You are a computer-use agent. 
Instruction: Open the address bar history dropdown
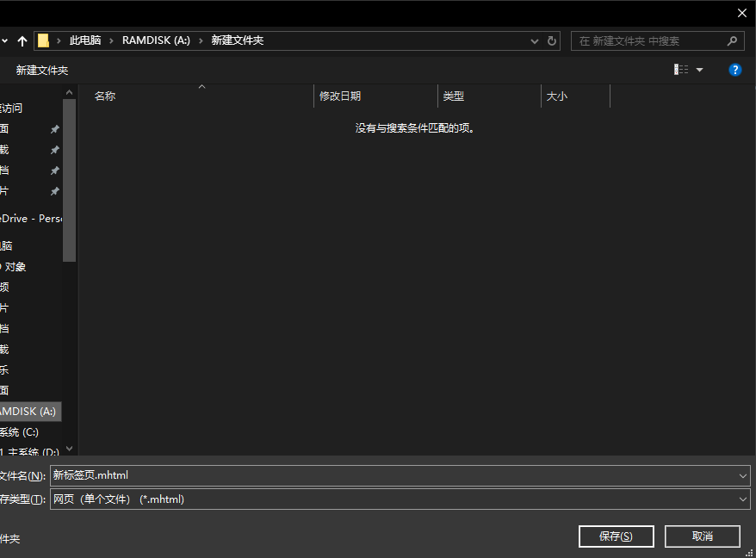(x=533, y=40)
